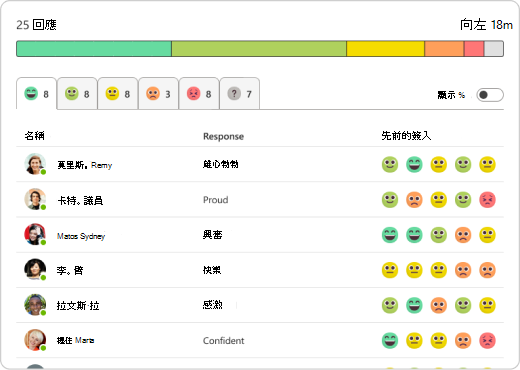
Task: Open the green smiling emoji tab
Action: (77, 94)
